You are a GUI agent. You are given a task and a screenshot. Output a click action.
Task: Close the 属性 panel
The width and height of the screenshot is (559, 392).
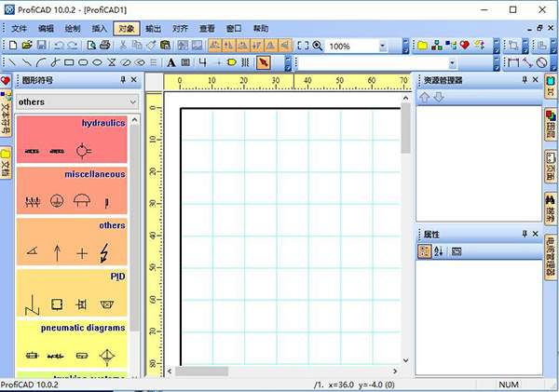click(x=536, y=234)
